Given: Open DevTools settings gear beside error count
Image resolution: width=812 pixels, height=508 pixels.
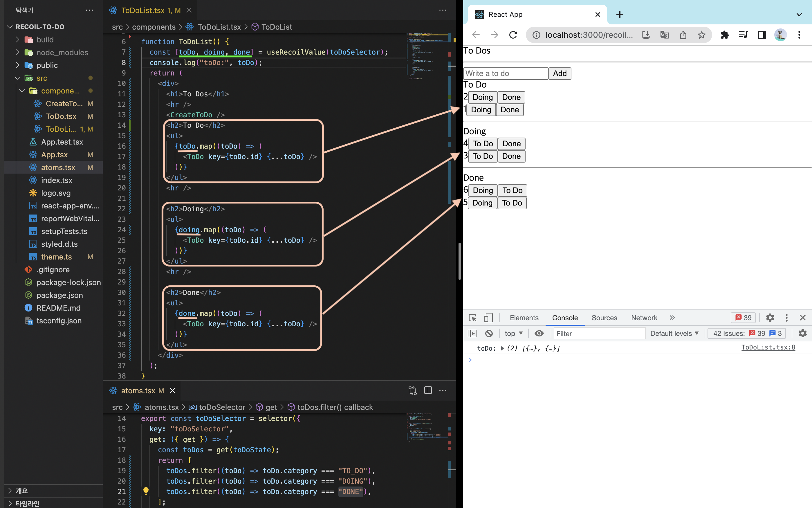Looking at the screenshot, I should (x=770, y=318).
